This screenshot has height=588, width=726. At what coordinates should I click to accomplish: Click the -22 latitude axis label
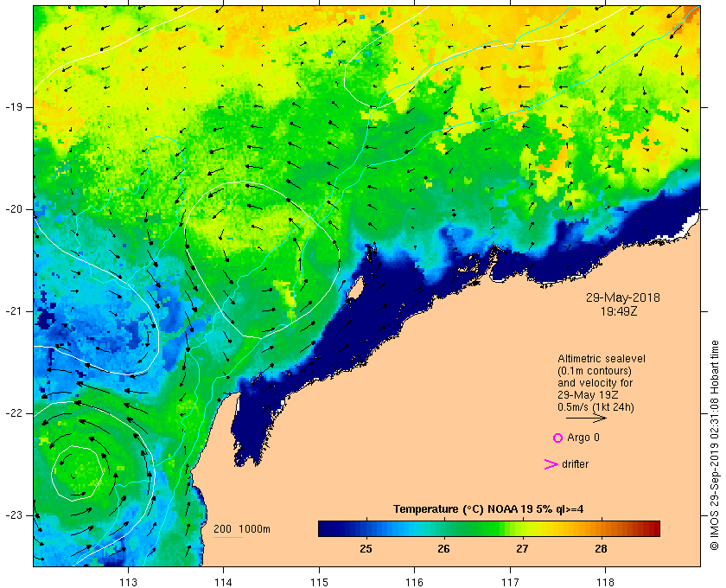pos(13,413)
